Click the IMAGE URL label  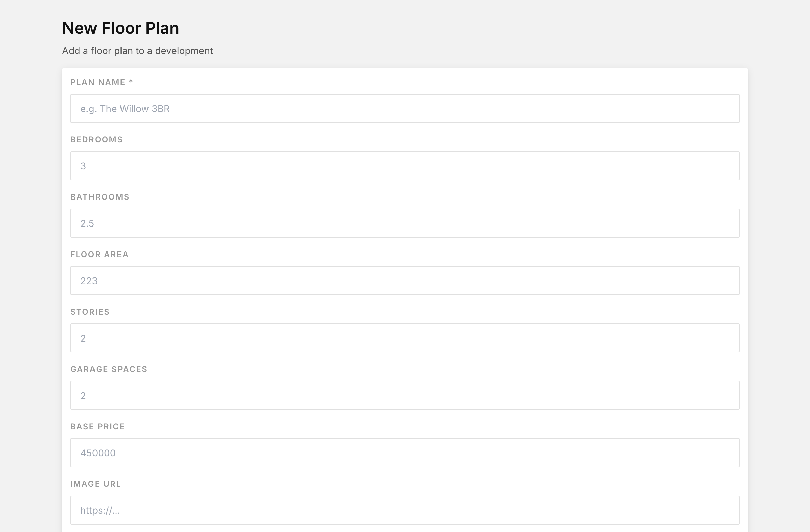[x=95, y=484]
